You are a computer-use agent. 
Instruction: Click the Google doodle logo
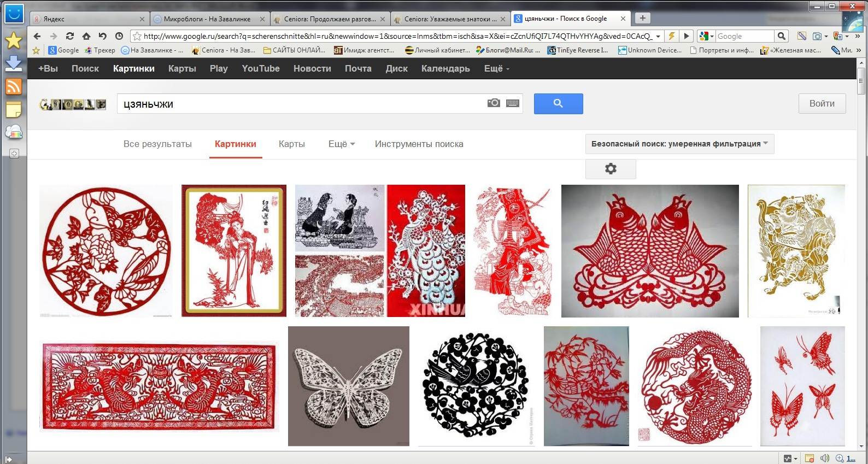click(73, 104)
